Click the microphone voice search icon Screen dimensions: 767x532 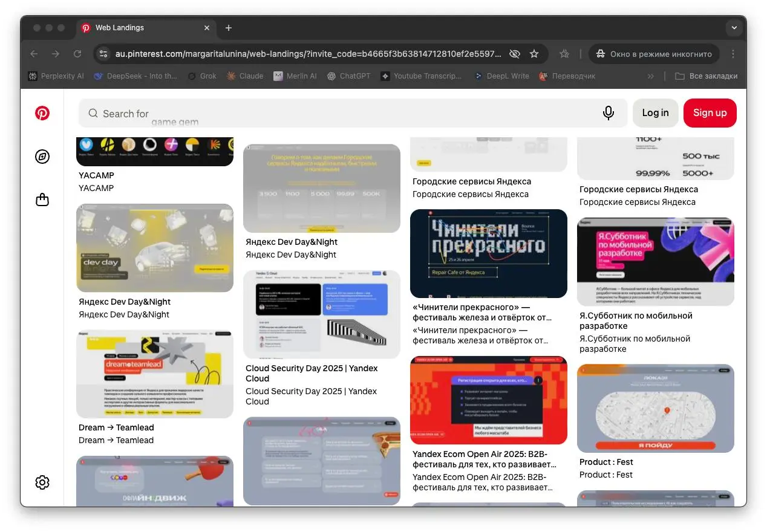[609, 113]
